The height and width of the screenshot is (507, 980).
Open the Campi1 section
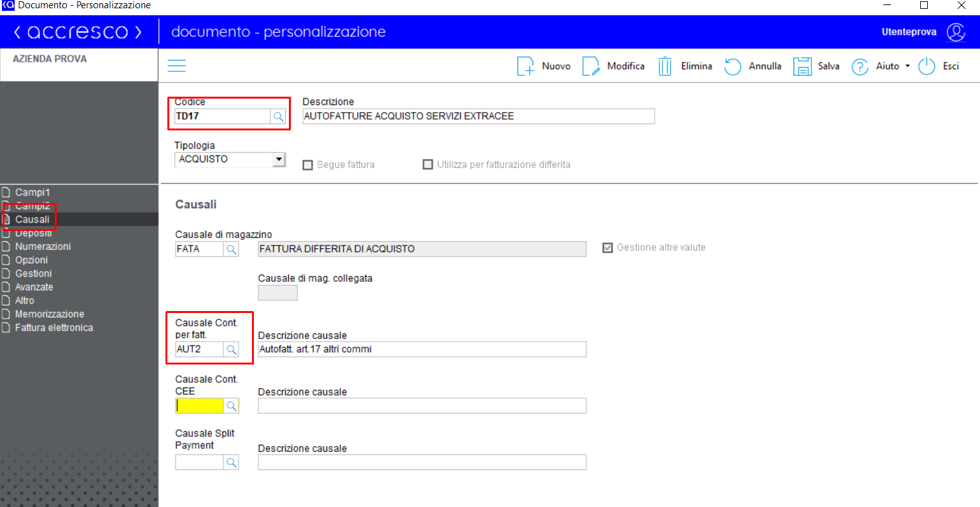32,192
